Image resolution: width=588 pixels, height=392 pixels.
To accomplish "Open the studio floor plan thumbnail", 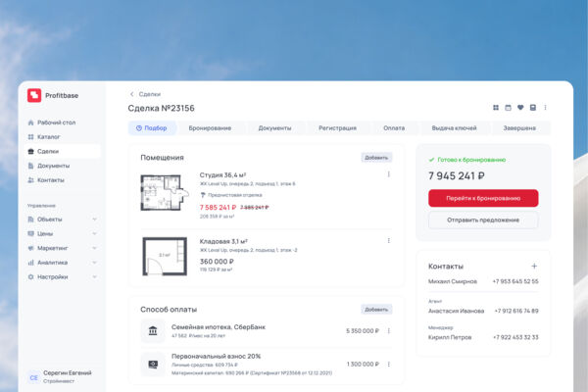I will pyautogui.click(x=165, y=192).
